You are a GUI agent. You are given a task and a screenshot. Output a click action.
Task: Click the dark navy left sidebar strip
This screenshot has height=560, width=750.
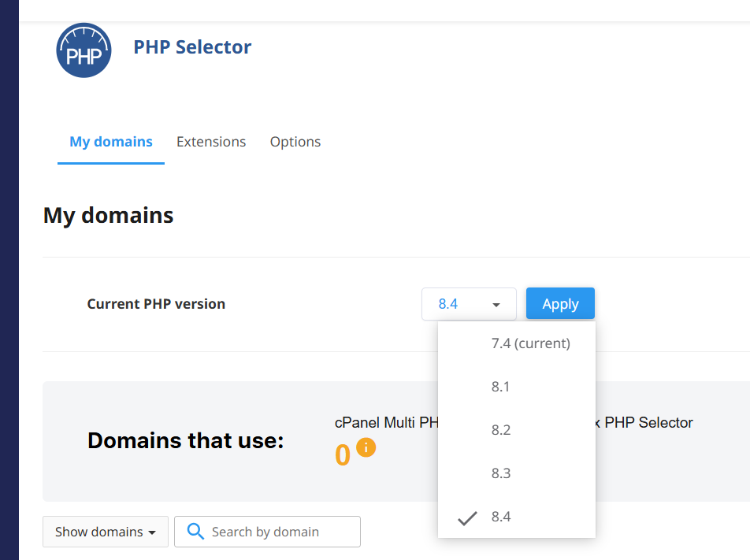(9, 280)
